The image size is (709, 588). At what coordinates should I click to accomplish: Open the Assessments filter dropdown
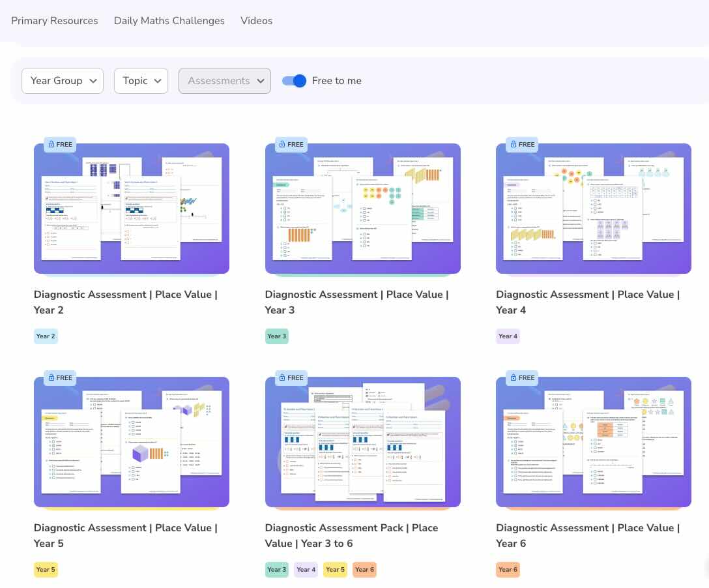pos(224,81)
